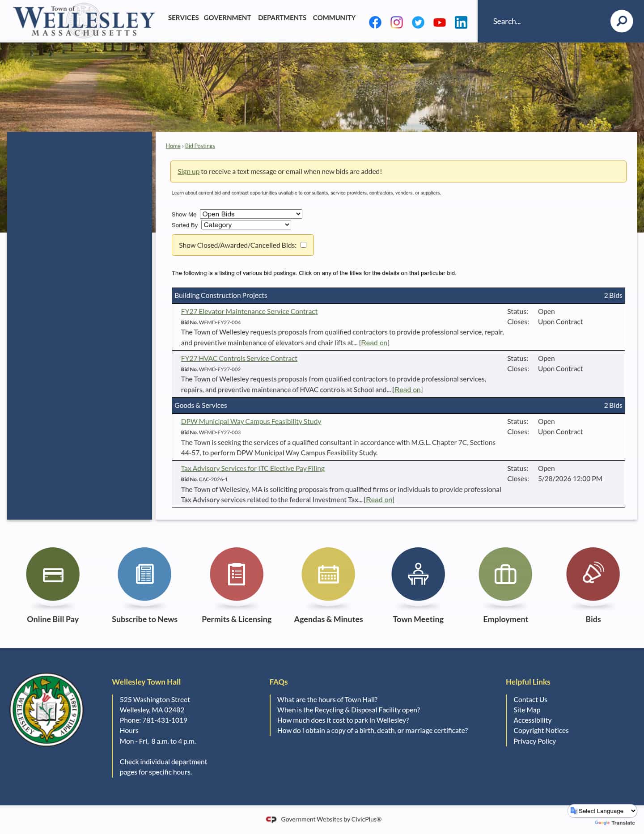Click the Building Construction Projects category header
The height and width of the screenshot is (834, 644).
398,296
